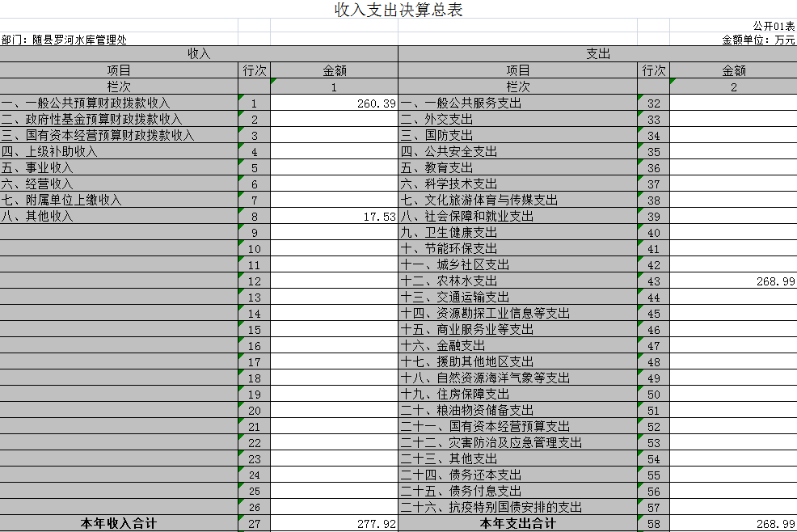
Task: Select row number 12 cell
Action: [x=254, y=281]
